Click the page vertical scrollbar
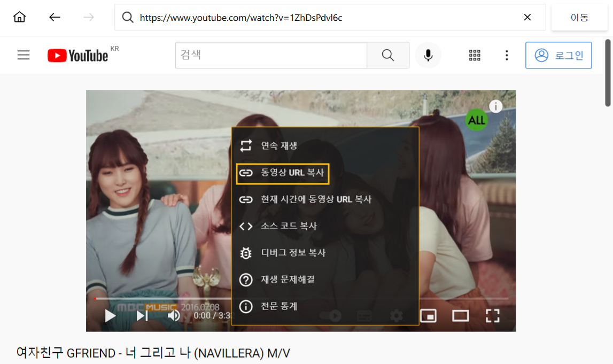 608,73
